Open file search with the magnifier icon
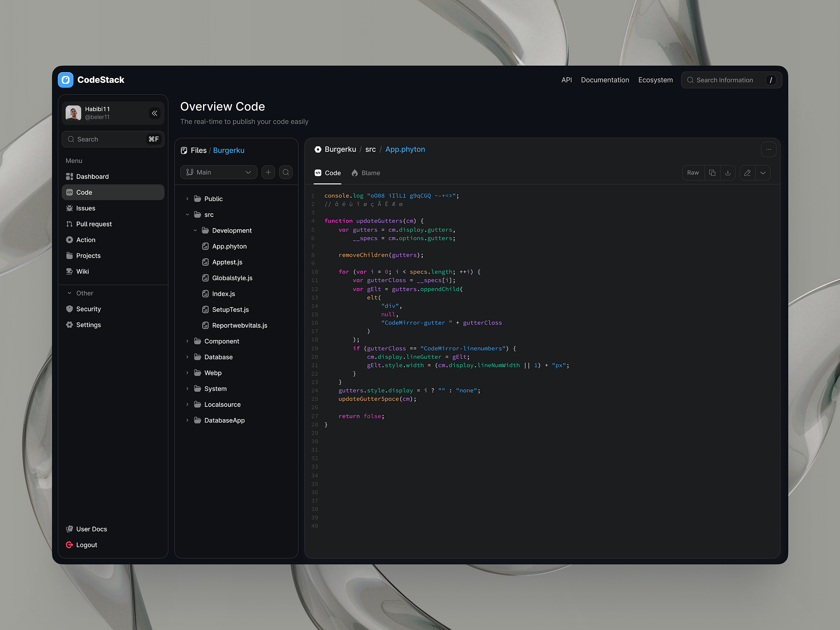 [x=286, y=172]
